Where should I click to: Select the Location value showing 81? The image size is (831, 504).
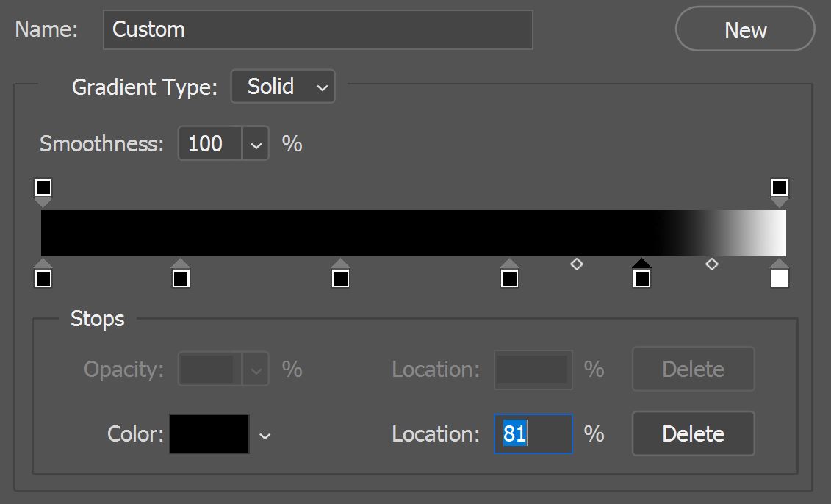point(533,433)
